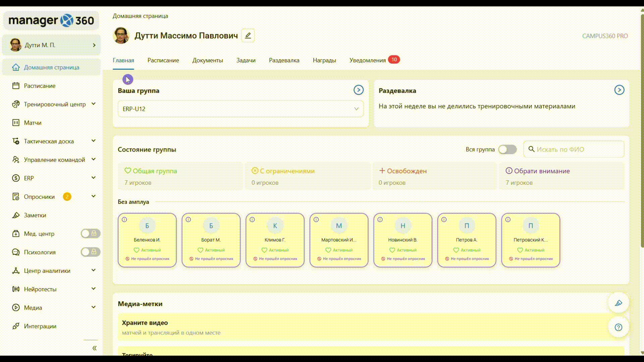Image resolution: width=644 pixels, height=362 pixels.
Task: Toggle the Вся группа switch
Action: coord(507,149)
